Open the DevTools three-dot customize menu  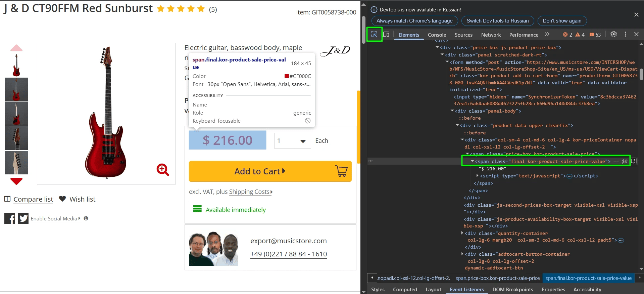(x=625, y=34)
